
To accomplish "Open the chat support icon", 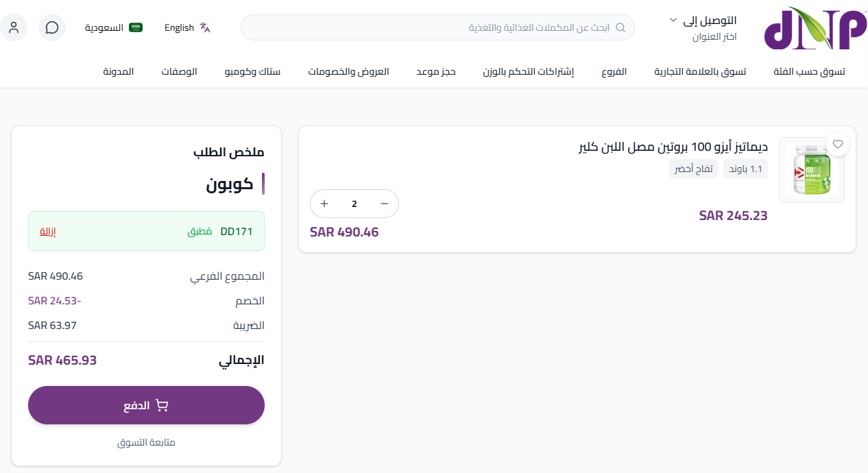I will [x=52, y=27].
